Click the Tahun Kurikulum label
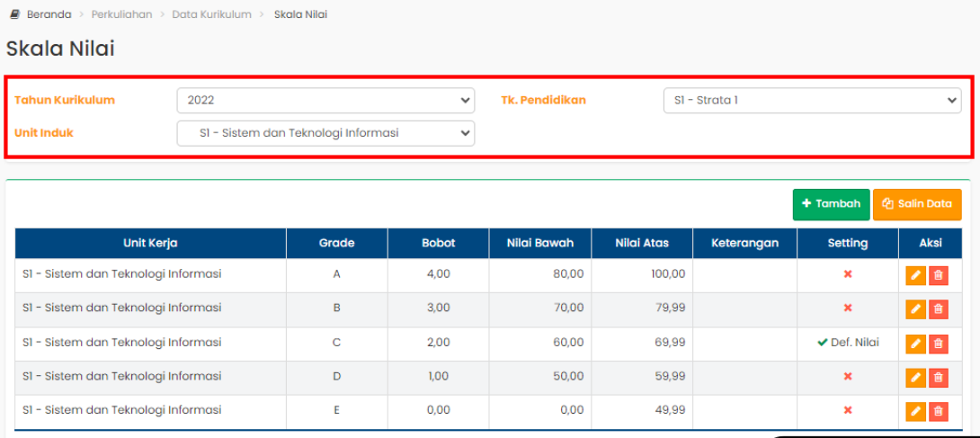The image size is (980, 438). (65, 100)
